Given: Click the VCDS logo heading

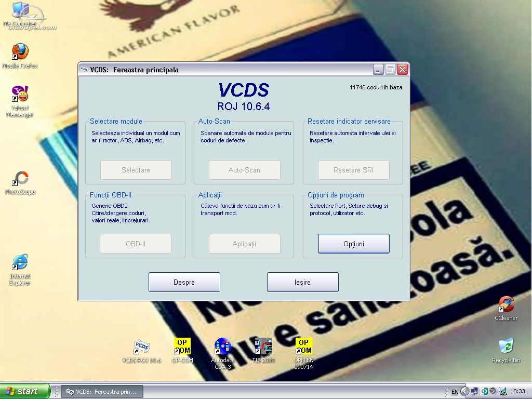Looking at the screenshot, I should [244, 90].
